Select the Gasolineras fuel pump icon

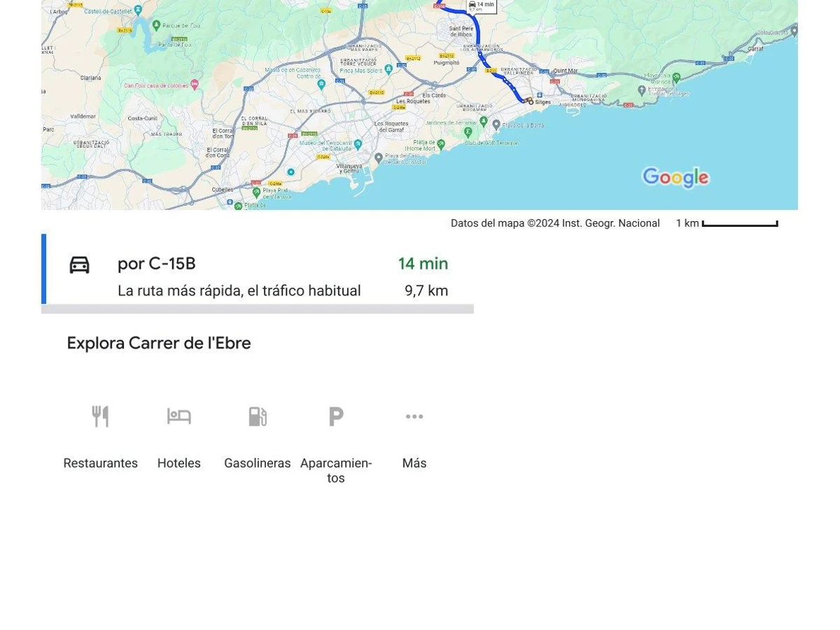(x=257, y=416)
